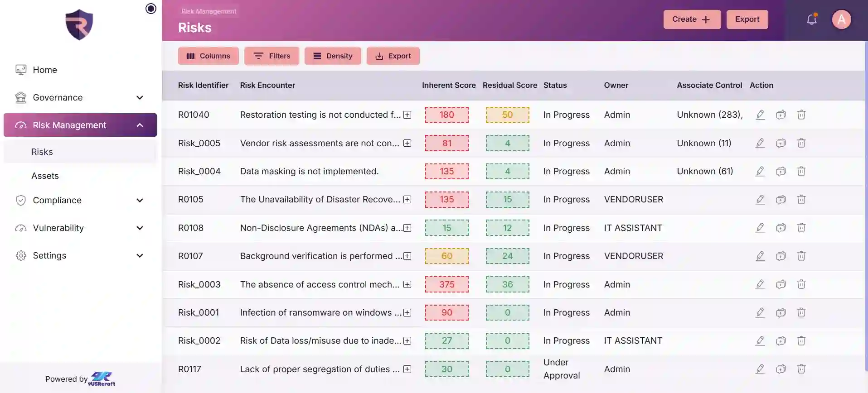Screen dimensions: 868x393
Task: Open comments icon for Risk_0003 row
Action: [x=781, y=284]
